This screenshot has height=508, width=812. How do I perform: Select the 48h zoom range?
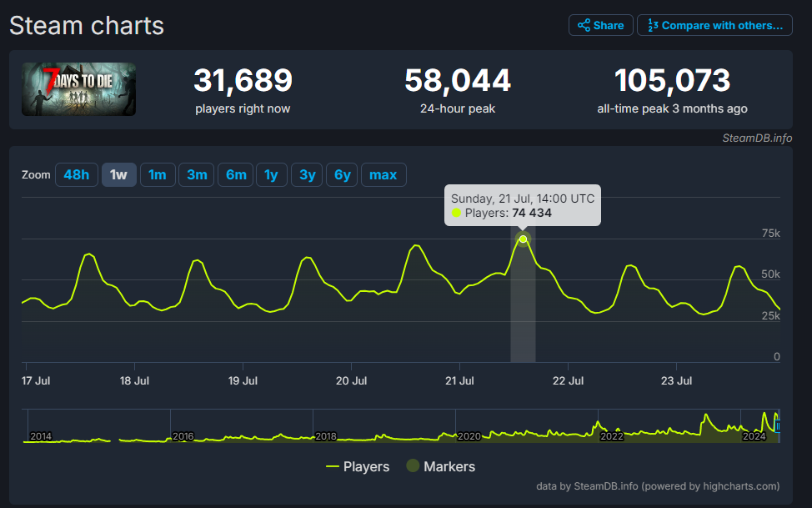[77, 174]
